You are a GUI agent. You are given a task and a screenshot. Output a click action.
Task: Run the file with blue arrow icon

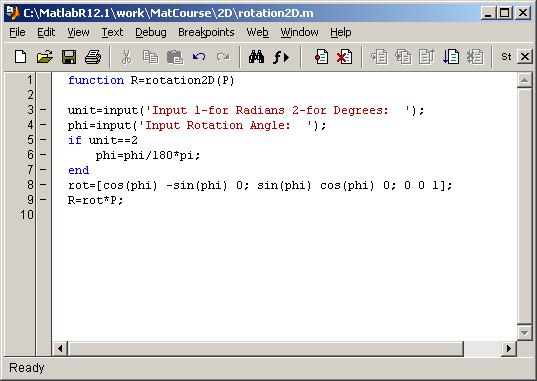click(451, 57)
